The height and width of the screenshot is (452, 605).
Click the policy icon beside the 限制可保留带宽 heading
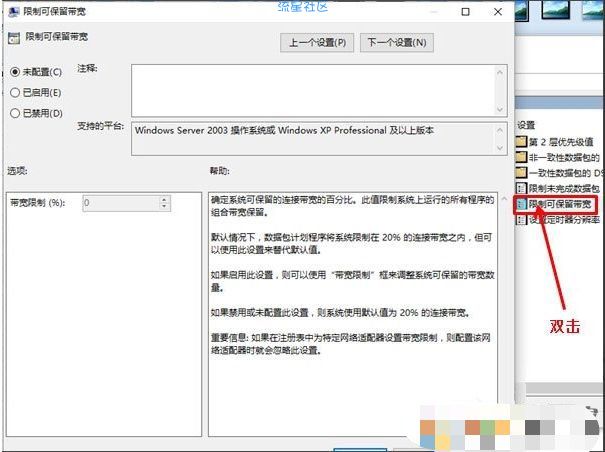14,38
